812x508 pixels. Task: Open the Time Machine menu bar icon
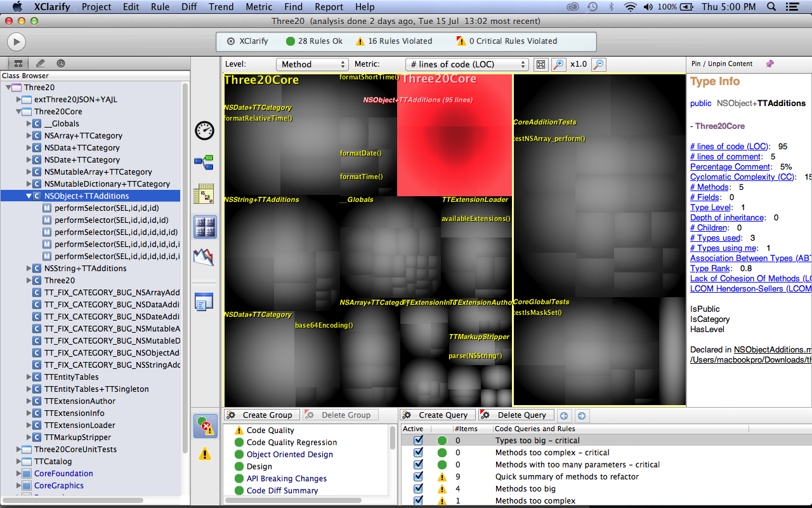tap(593, 7)
